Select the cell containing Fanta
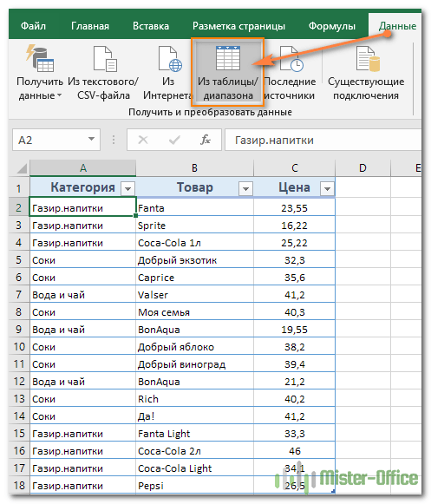This screenshot has height=504, width=431. [x=194, y=208]
